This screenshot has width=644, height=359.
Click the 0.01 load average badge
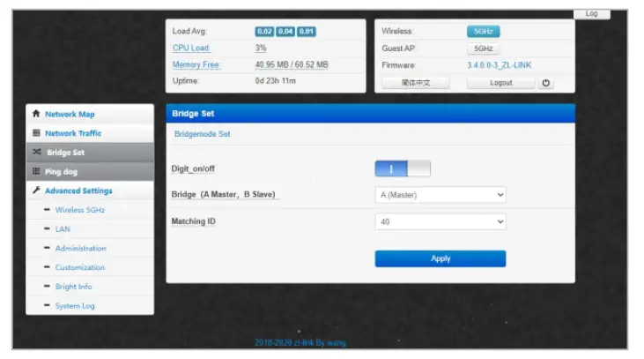[306, 31]
